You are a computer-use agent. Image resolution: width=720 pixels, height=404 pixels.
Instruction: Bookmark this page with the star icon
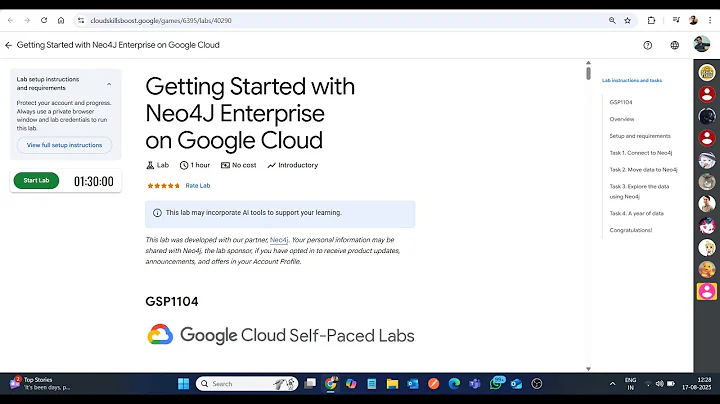(627, 20)
